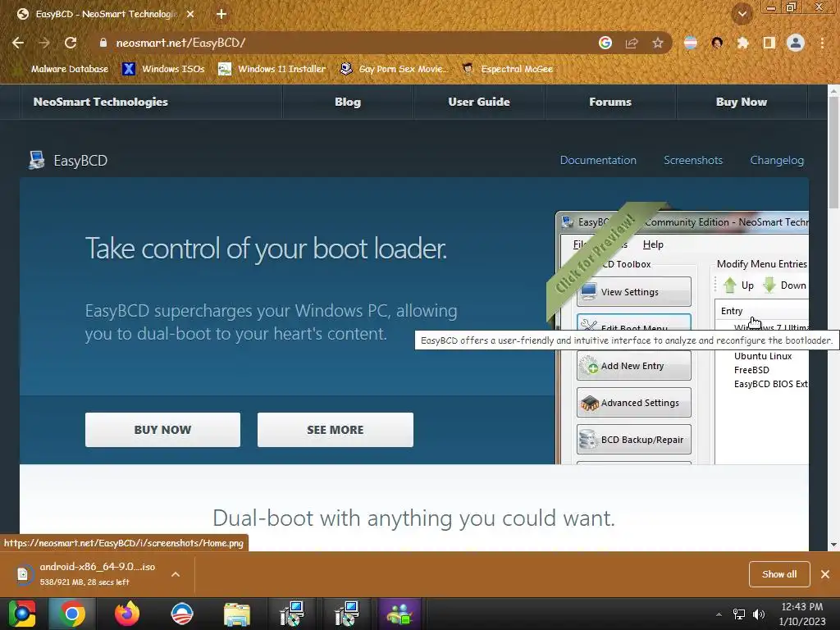
Task: Click Advanced Settings in preview image
Action: [634, 403]
